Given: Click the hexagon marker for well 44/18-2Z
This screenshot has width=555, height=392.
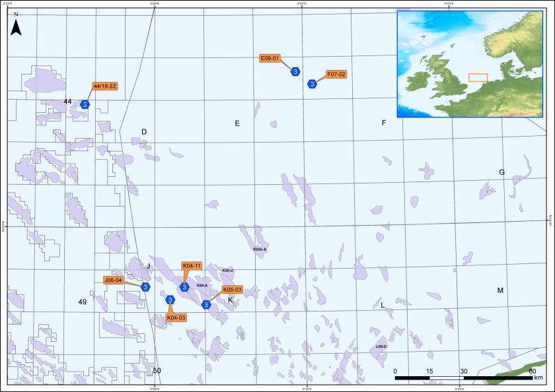Looking at the screenshot, I should (x=85, y=104).
